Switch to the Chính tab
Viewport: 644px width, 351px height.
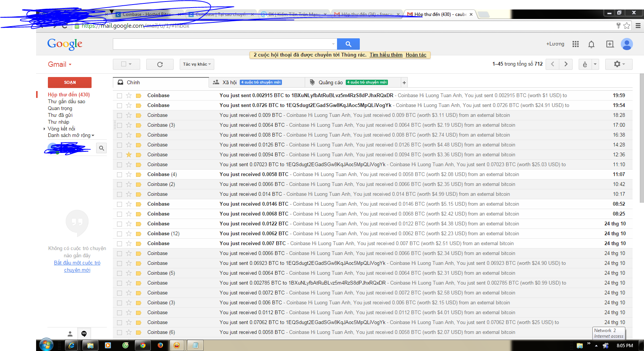161,82
